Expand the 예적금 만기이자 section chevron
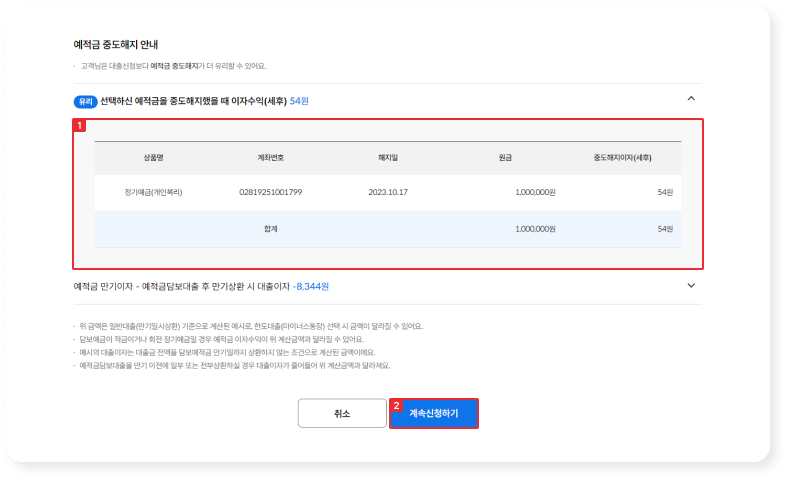Image resolution: width=788 pixels, height=480 pixels. pyautogui.click(x=690, y=285)
